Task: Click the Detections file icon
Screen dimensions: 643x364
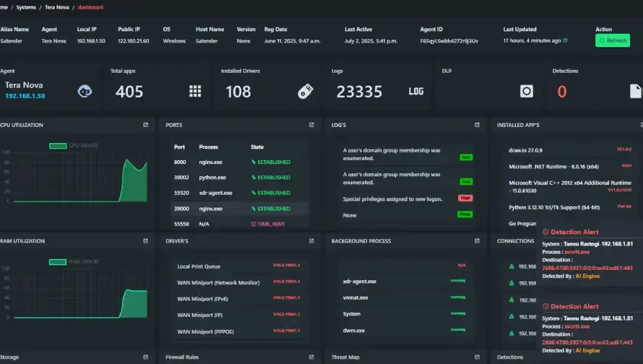Action: click(x=635, y=91)
